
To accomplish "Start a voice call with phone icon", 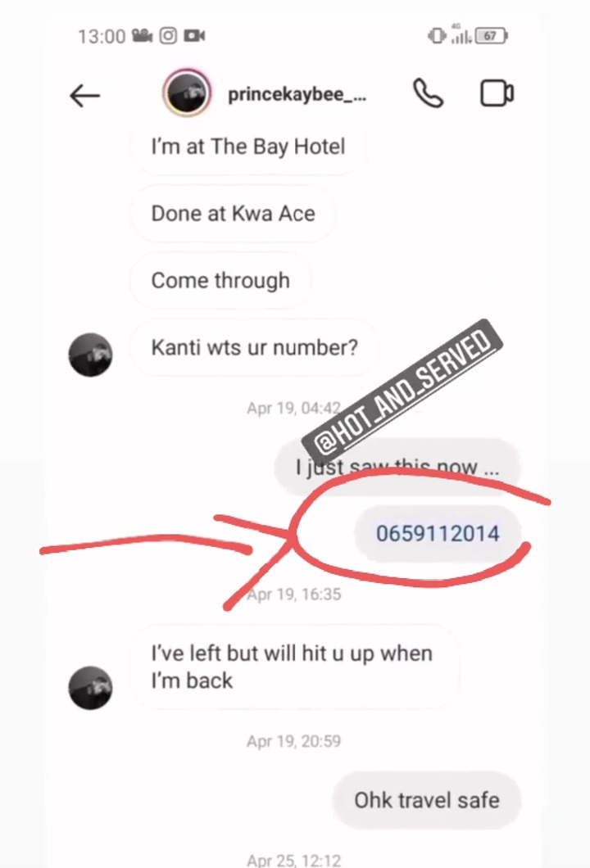I will (x=428, y=93).
